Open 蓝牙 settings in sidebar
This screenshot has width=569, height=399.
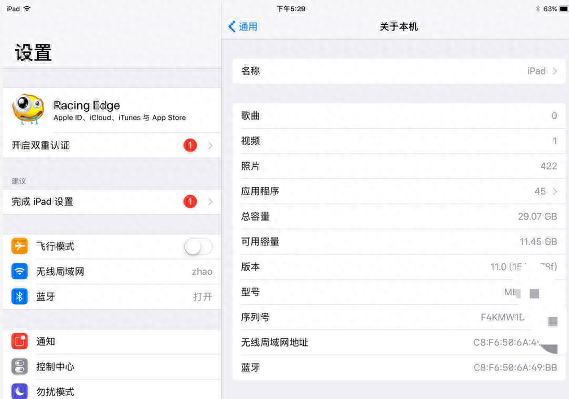(x=112, y=297)
